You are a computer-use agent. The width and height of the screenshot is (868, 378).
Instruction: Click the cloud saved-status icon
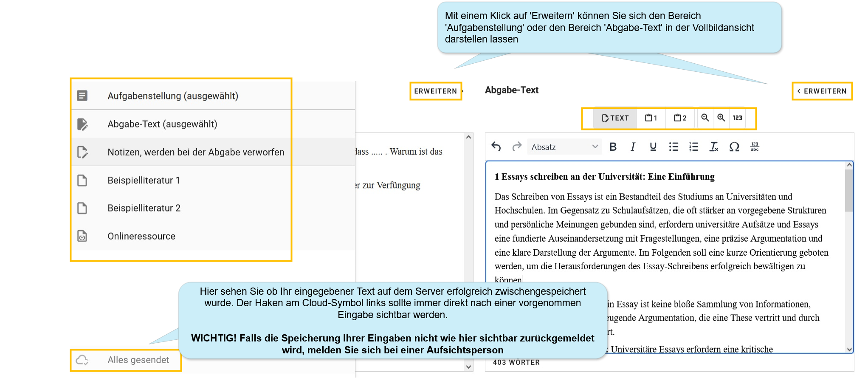[82, 360]
